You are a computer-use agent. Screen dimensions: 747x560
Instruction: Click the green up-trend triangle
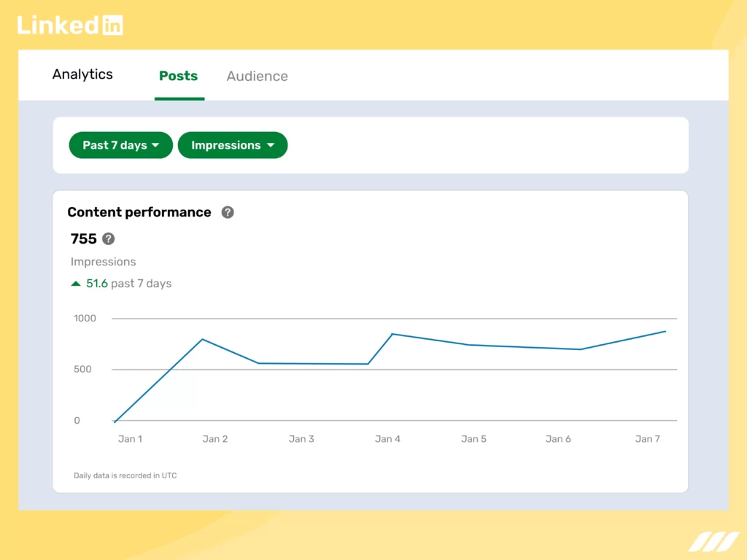pos(76,284)
